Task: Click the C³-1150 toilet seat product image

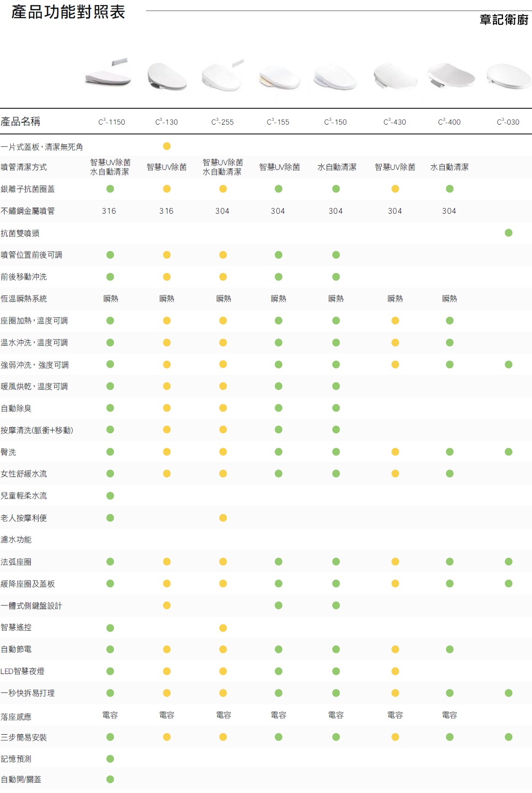Action: (108, 73)
